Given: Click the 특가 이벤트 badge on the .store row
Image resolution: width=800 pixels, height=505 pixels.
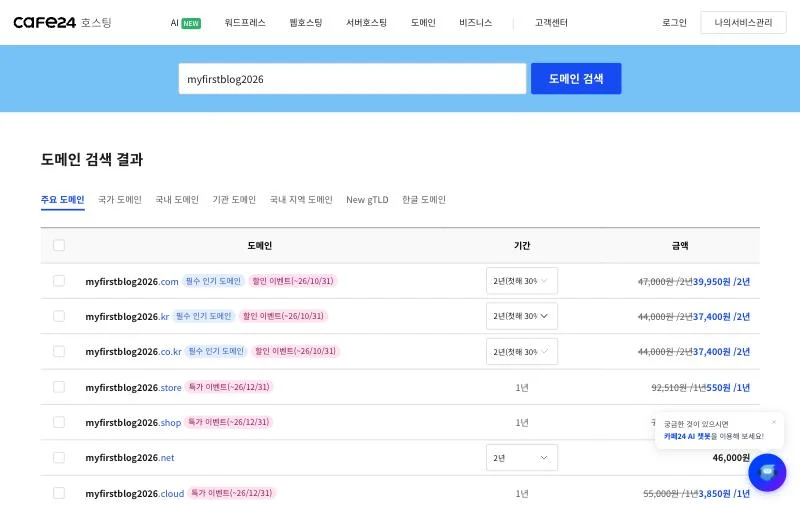Looking at the screenshot, I should (x=229, y=387).
